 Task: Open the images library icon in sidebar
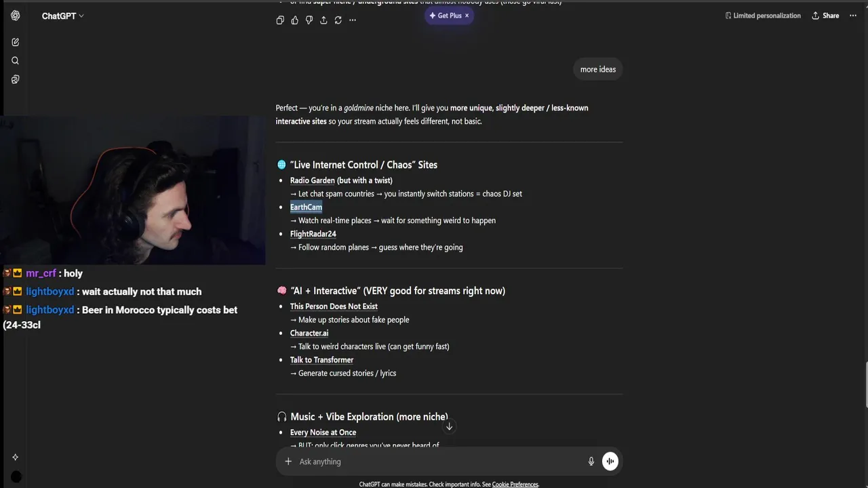click(15, 79)
